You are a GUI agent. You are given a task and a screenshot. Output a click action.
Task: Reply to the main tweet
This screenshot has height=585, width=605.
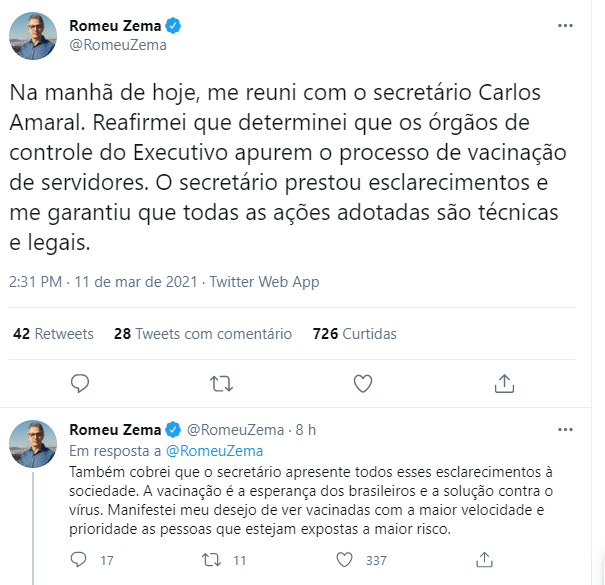(82, 383)
